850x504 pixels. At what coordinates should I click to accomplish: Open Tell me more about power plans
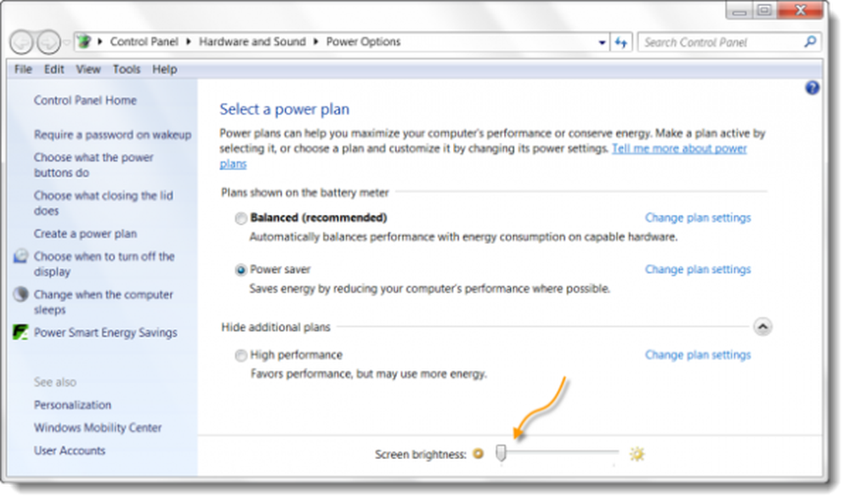[679, 149]
